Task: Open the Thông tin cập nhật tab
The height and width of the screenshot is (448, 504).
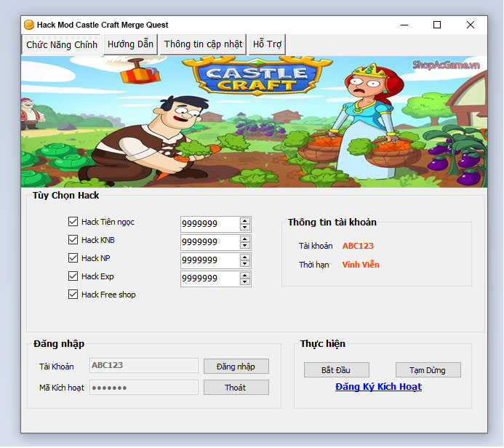Action: [x=203, y=44]
